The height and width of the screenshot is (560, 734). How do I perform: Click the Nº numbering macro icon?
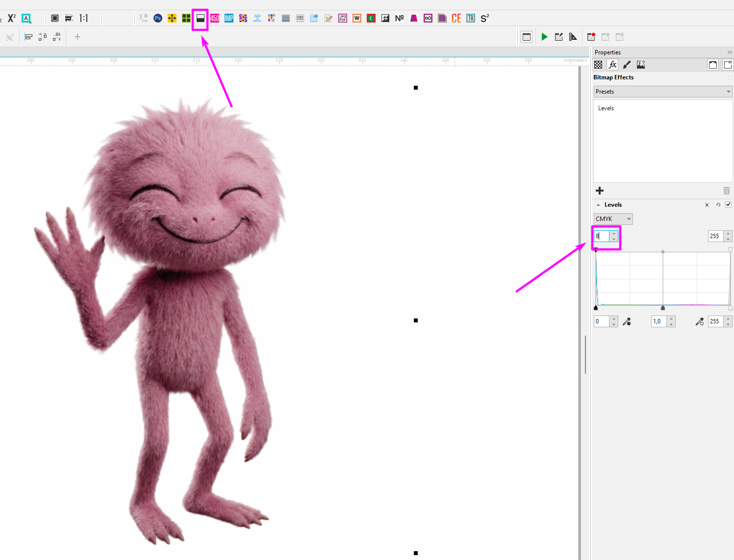click(400, 18)
